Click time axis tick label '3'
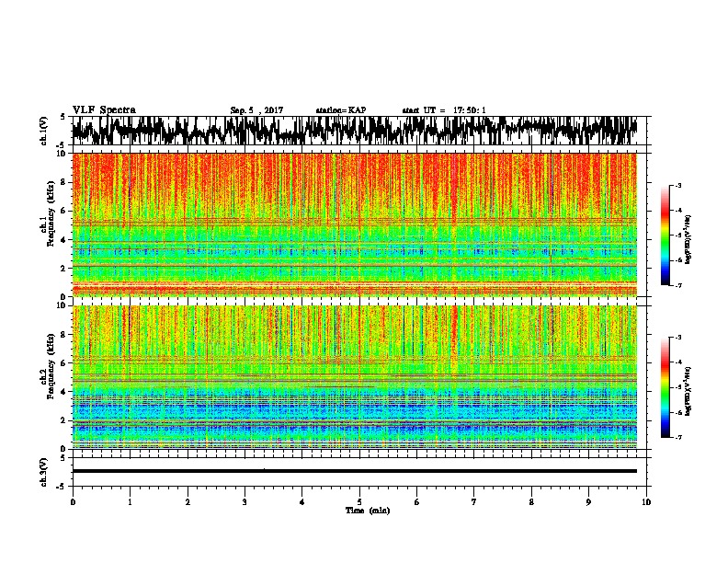Image resolution: width=728 pixels, height=563 pixels. 245,502
